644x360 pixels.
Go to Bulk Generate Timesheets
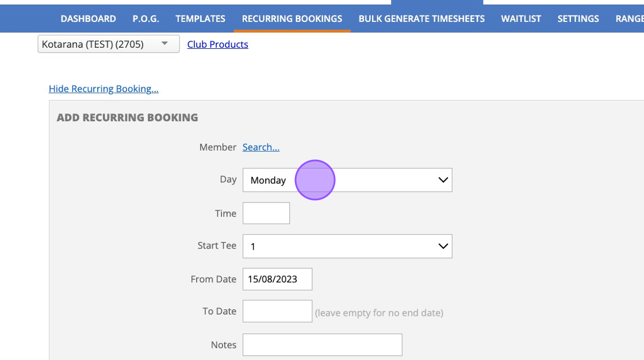click(421, 19)
